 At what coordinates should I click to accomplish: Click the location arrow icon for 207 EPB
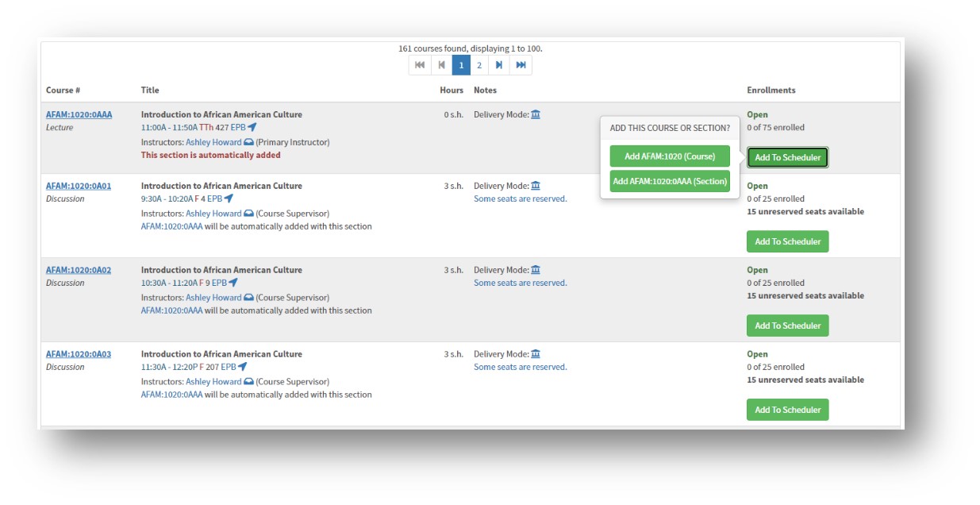point(243,367)
